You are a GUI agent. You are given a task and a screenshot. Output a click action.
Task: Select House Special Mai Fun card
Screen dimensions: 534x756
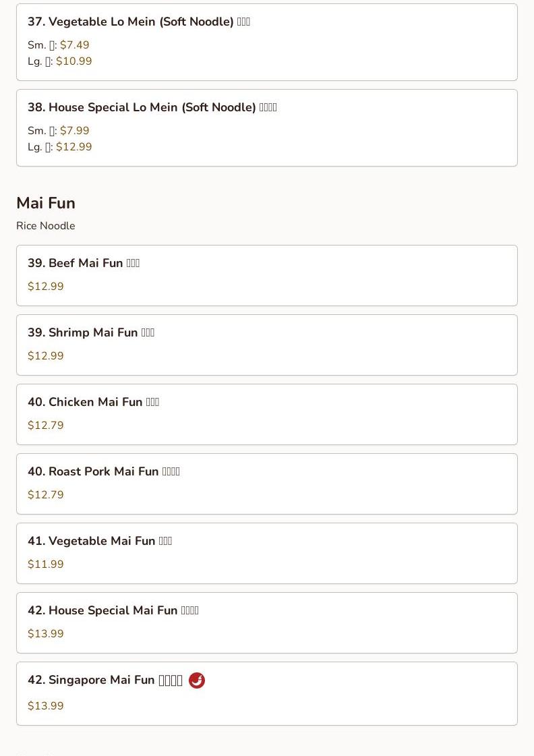click(x=267, y=622)
